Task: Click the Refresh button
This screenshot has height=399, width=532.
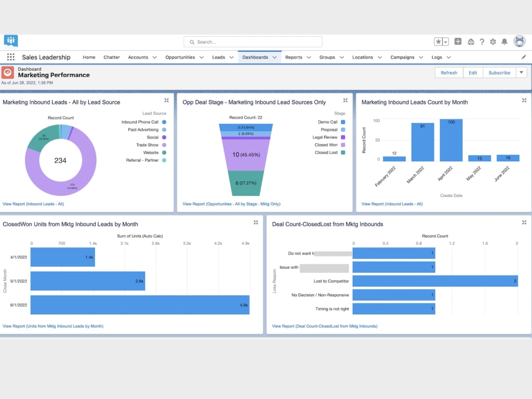Action: 448,72
